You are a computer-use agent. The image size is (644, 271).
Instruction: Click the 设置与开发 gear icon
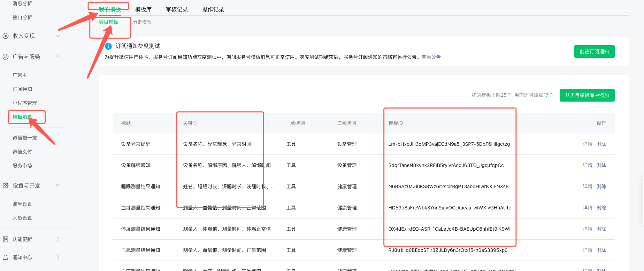pyautogui.click(x=6, y=185)
